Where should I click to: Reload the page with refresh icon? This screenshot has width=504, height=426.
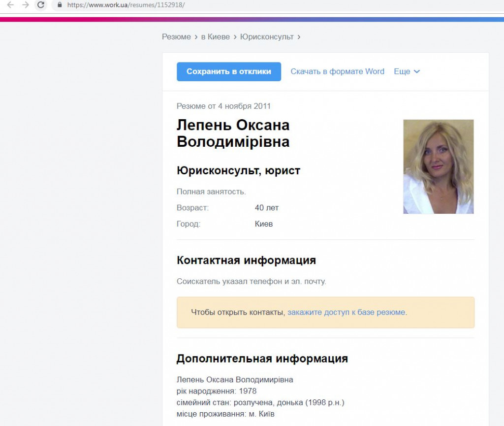(x=41, y=5)
